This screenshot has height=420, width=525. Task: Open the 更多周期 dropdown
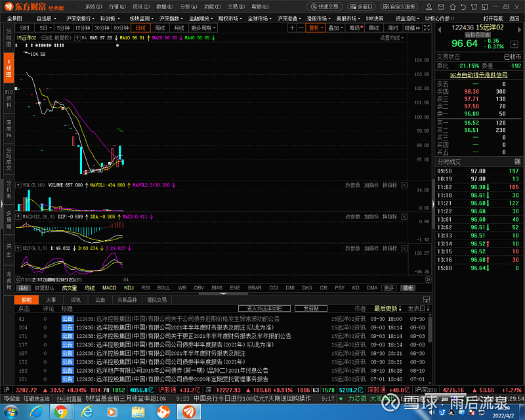pos(203,28)
